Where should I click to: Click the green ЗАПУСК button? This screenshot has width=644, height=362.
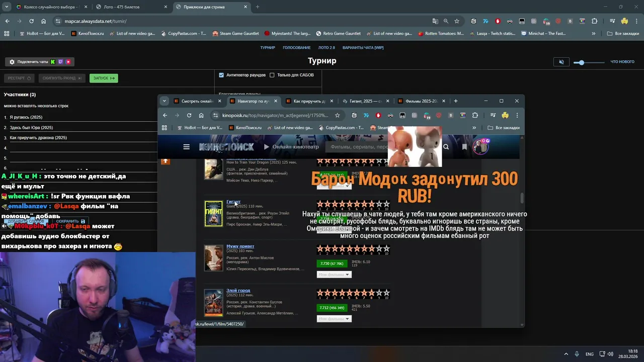[104, 78]
